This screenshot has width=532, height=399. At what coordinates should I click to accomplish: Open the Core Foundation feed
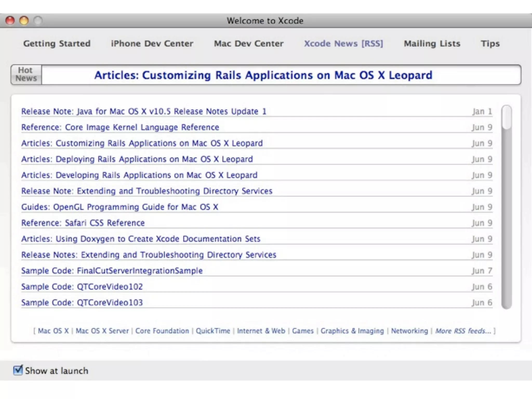tap(162, 331)
